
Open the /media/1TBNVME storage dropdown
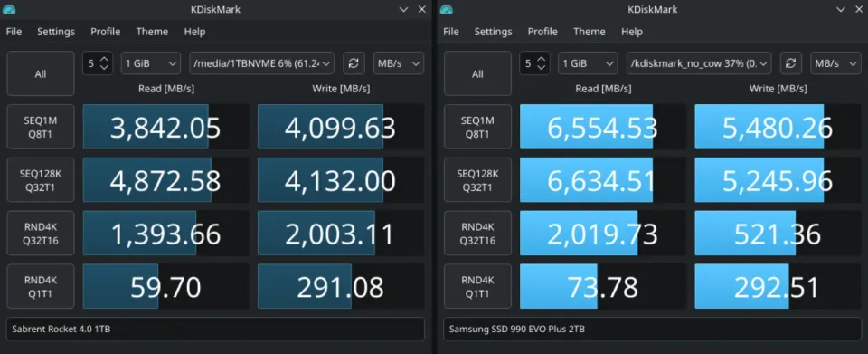point(261,63)
